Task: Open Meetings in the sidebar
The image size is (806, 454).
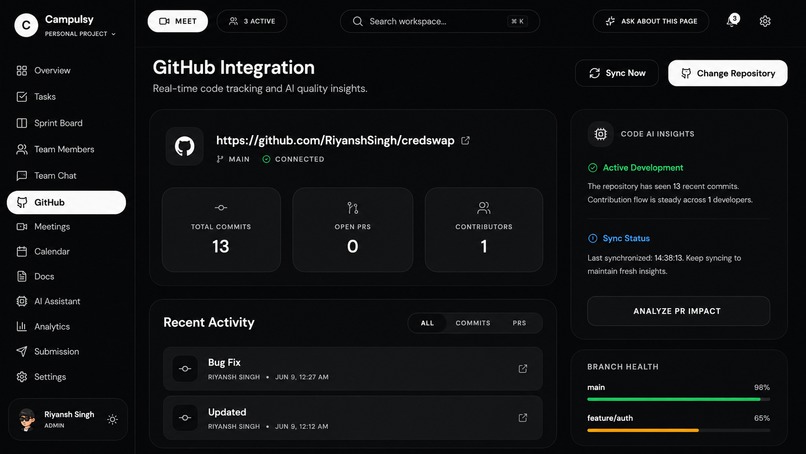Action: (x=43, y=226)
